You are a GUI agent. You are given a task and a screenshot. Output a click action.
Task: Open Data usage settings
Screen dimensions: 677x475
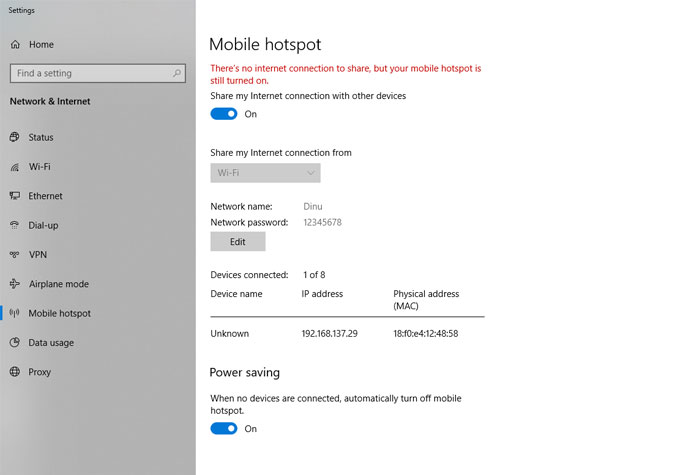point(51,343)
